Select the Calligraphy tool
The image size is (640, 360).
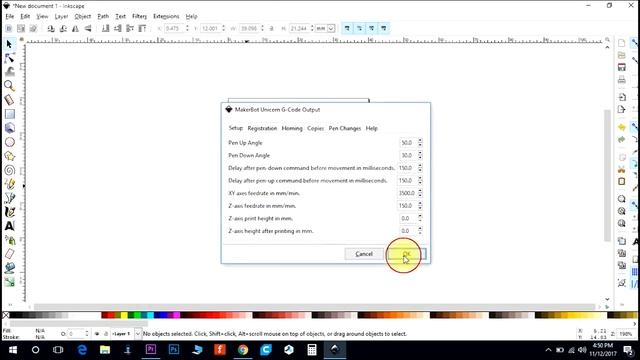9,212
